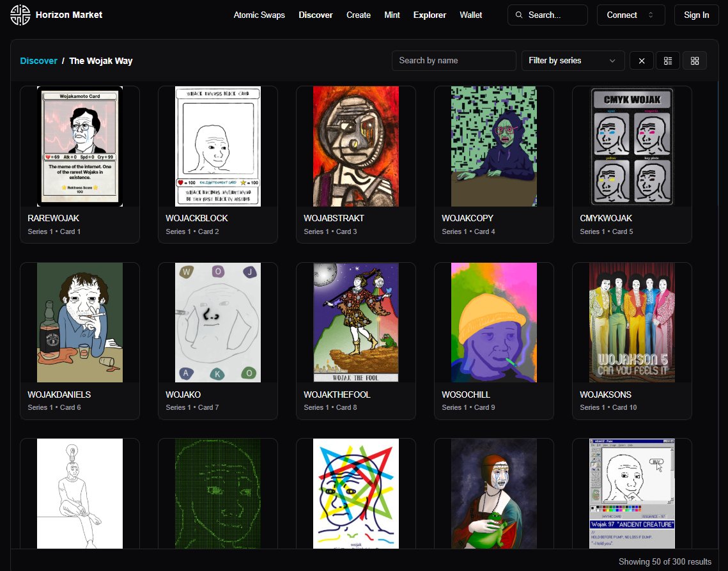The height and width of the screenshot is (571, 728).
Task: View the WOJAKCOPY card image
Action: (494, 146)
